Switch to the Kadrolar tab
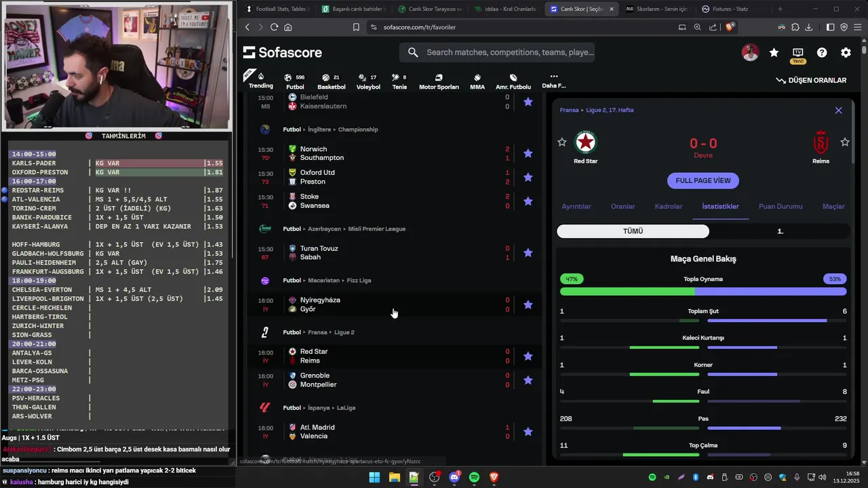 669,206
